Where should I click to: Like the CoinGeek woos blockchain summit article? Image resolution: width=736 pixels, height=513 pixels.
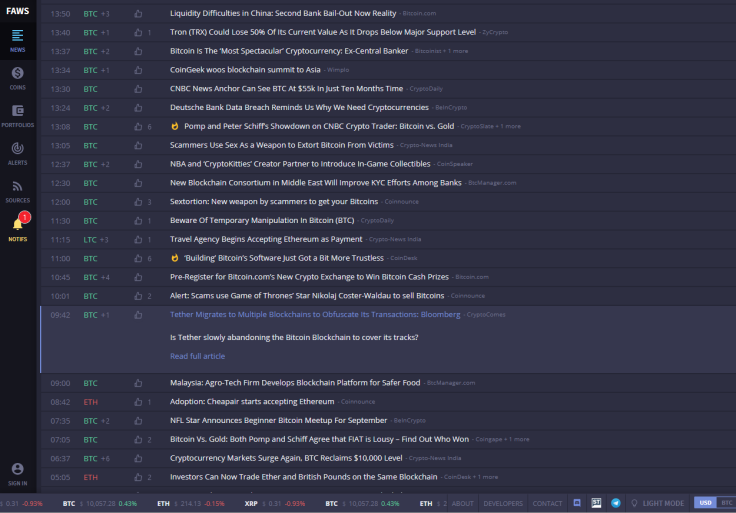click(138, 70)
